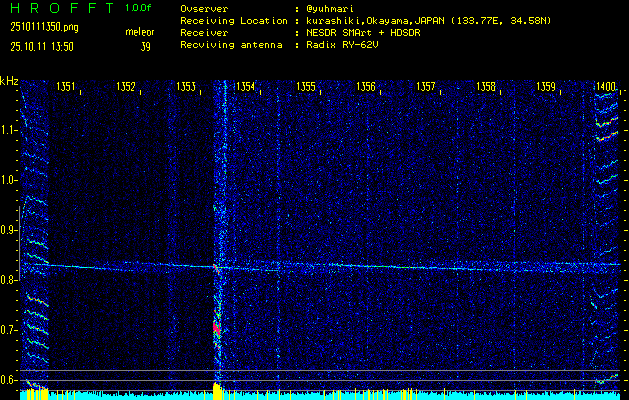Click the 0.6 kHz axis label
629x400 pixels.
pyautogui.click(x=8, y=380)
